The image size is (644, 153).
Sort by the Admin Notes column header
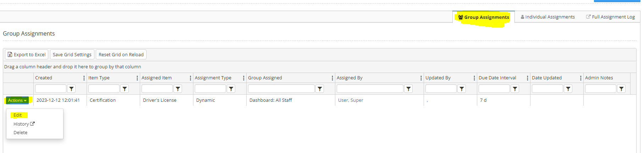[599, 78]
